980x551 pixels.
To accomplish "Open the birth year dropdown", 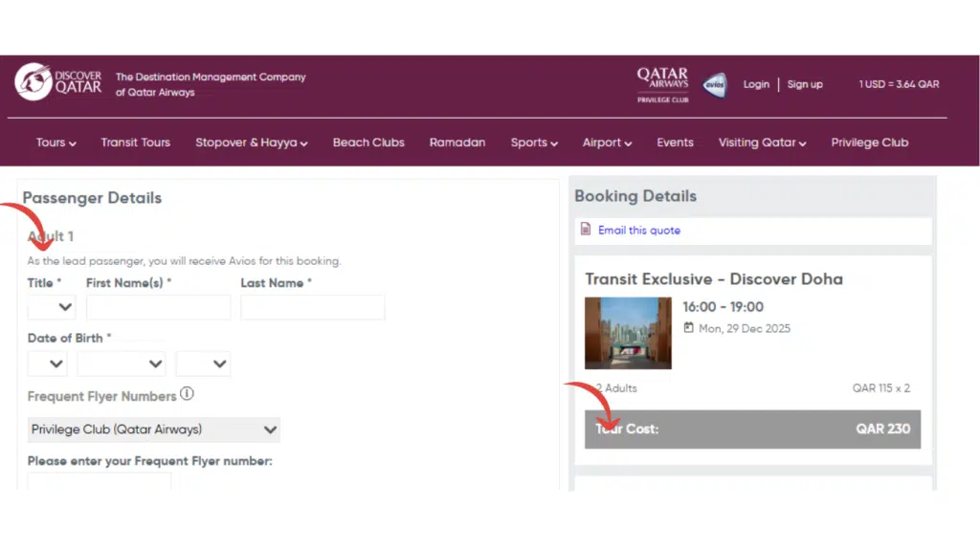I will pyautogui.click(x=203, y=364).
